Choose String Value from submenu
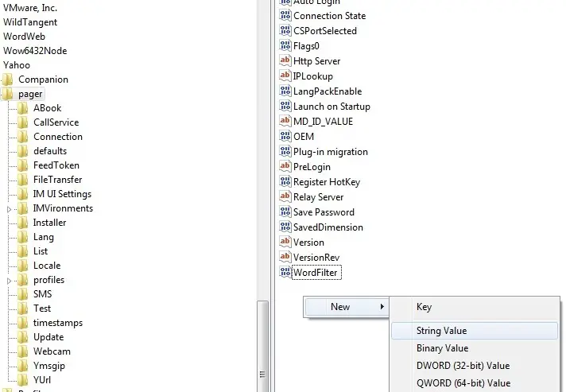This screenshot has width=566, height=392. coord(475,331)
